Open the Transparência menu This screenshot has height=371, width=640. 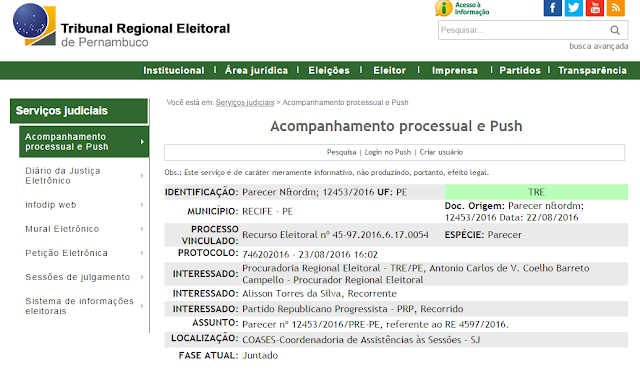[x=592, y=71]
